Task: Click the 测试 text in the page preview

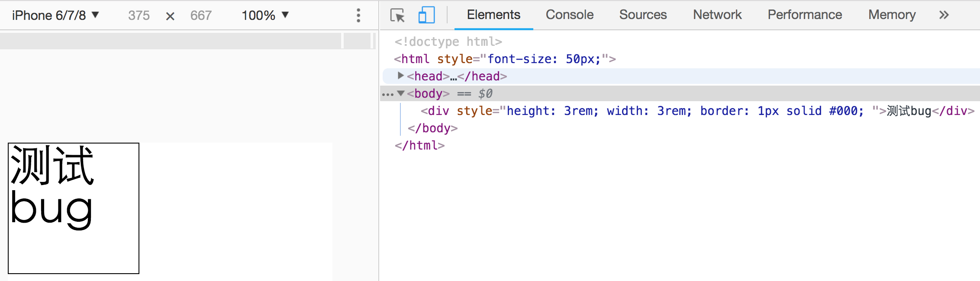Action: click(52, 166)
